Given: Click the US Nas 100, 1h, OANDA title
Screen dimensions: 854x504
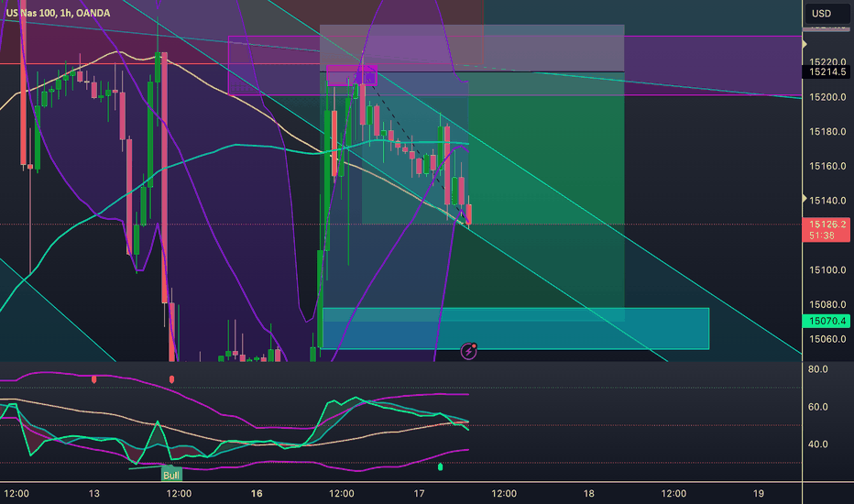Looking at the screenshot, I should [x=58, y=13].
